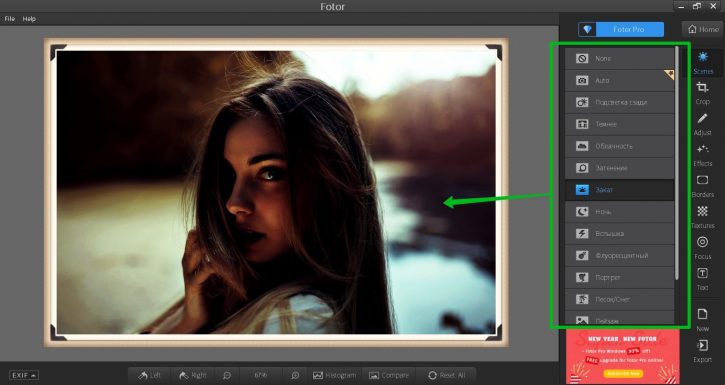Select the Ночь night scene
The width and height of the screenshot is (725, 385).
pos(620,212)
